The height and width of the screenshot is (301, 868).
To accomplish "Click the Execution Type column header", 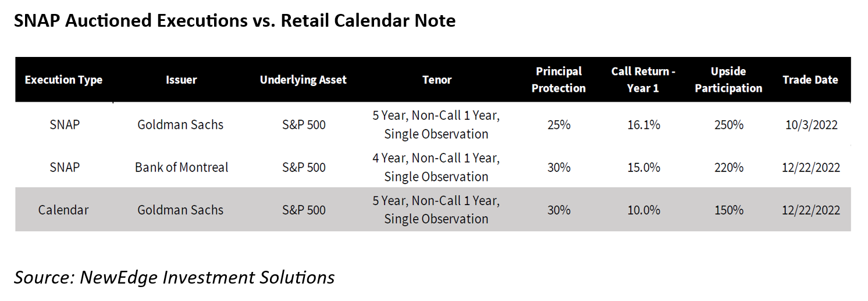I will 63,80.
